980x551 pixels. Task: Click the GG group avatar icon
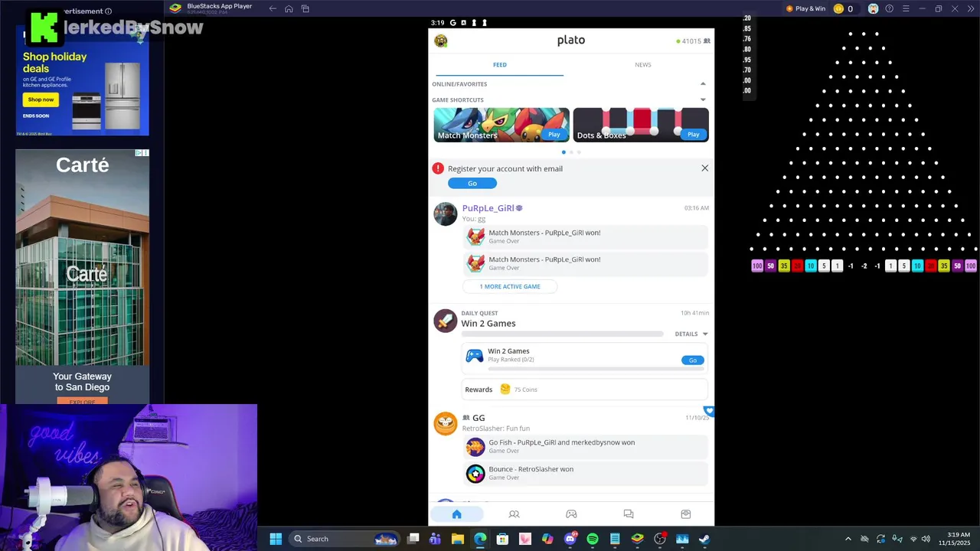pos(445,423)
